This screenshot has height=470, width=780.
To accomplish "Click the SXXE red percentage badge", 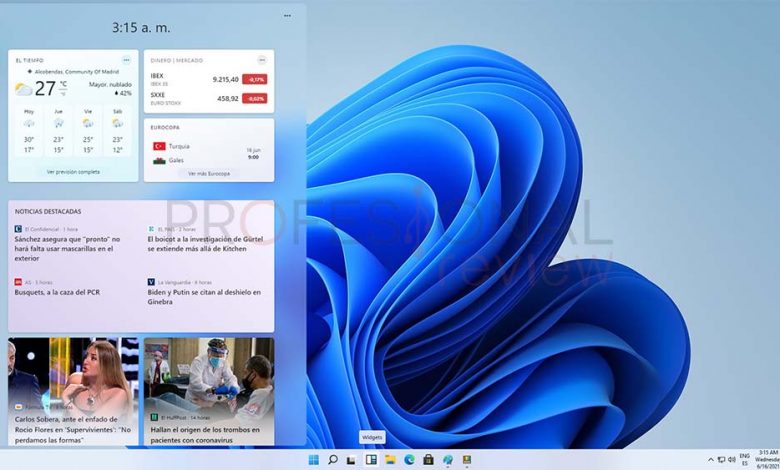I will point(255,98).
